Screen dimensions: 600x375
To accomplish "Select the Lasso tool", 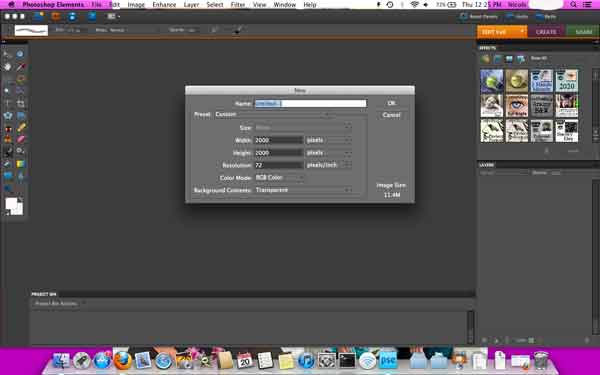I will [20, 79].
